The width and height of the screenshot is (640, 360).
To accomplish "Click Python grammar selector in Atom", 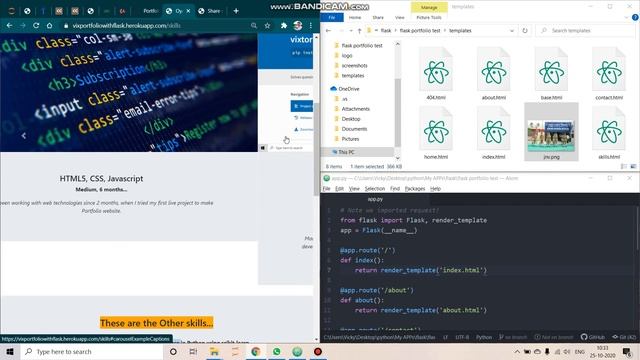I will point(484,337).
